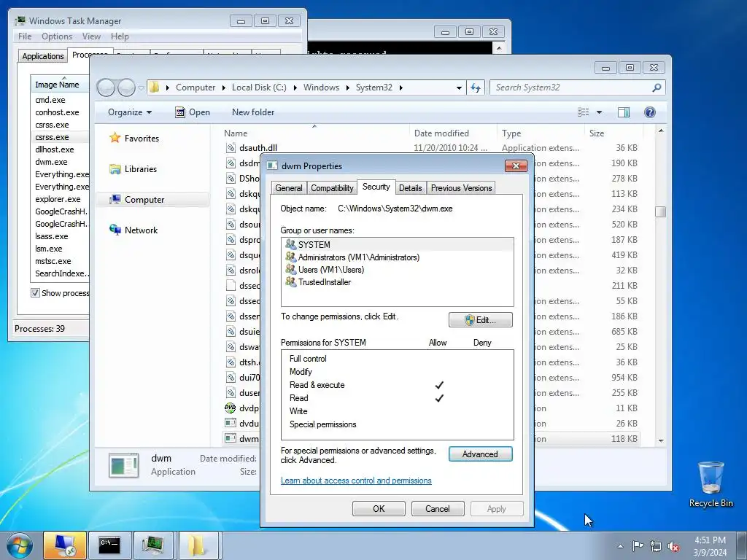This screenshot has width=747, height=560.
Task: Click the dvdplay file icon
Action: (x=231, y=408)
